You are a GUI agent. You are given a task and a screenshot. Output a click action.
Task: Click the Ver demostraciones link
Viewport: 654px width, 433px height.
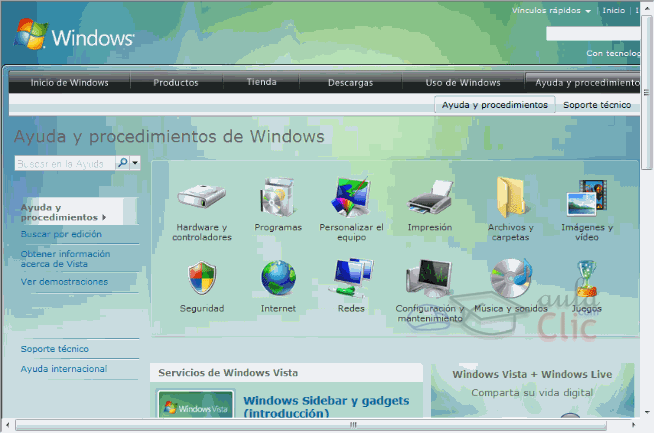pyautogui.click(x=64, y=282)
